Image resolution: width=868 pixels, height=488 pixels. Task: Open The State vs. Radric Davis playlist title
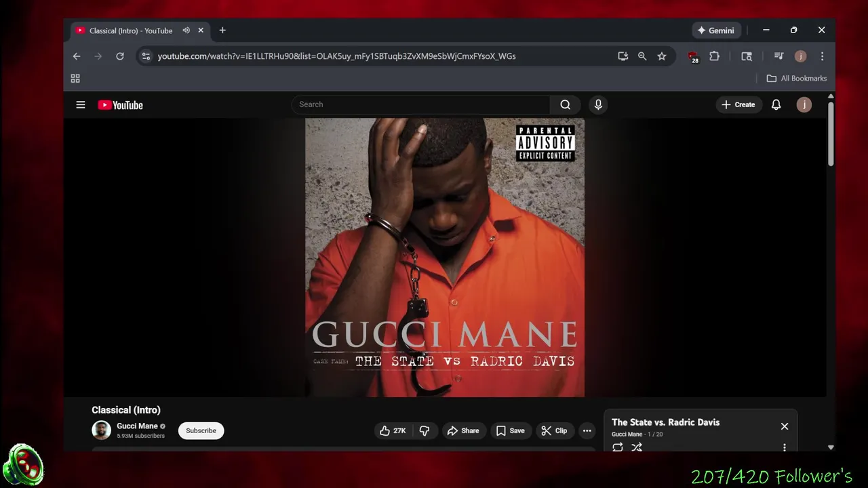(x=665, y=422)
